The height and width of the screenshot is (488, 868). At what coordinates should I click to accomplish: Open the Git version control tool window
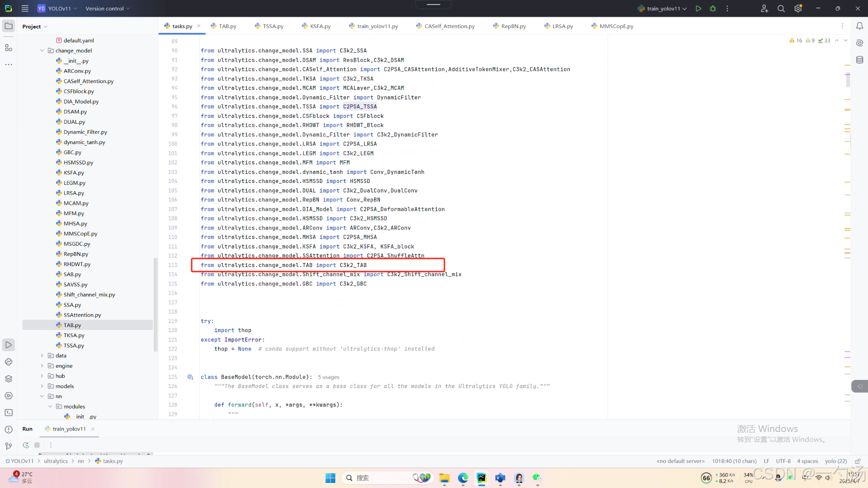click(x=9, y=446)
